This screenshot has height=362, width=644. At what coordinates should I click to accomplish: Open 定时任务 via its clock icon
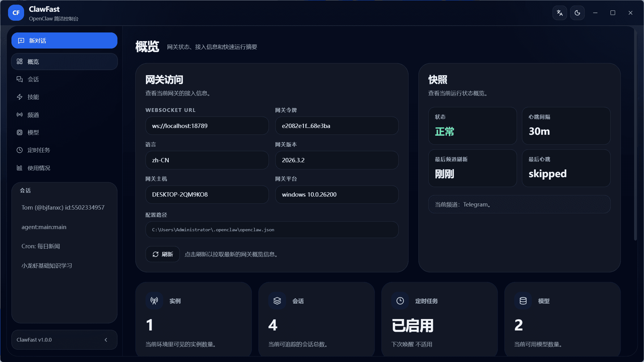[19, 150]
